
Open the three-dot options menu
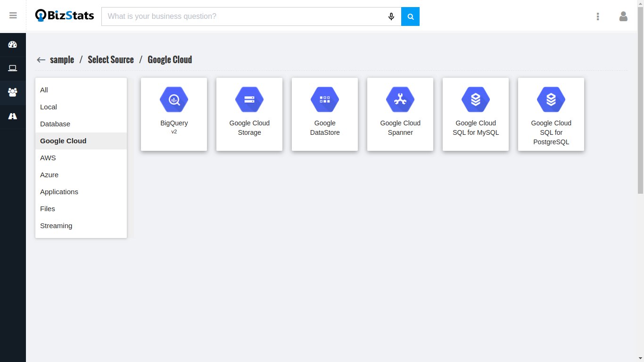tap(598, 16)
